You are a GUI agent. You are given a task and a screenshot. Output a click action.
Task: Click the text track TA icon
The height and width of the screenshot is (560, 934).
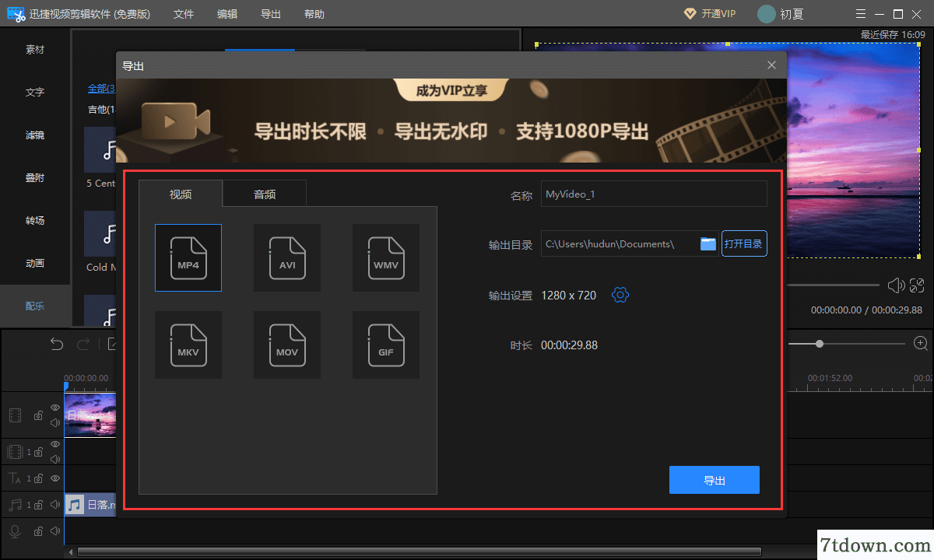[x=15, y=478]
